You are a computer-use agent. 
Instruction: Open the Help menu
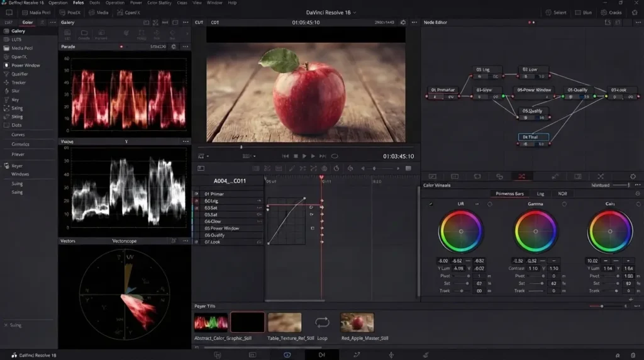point(232,3)
